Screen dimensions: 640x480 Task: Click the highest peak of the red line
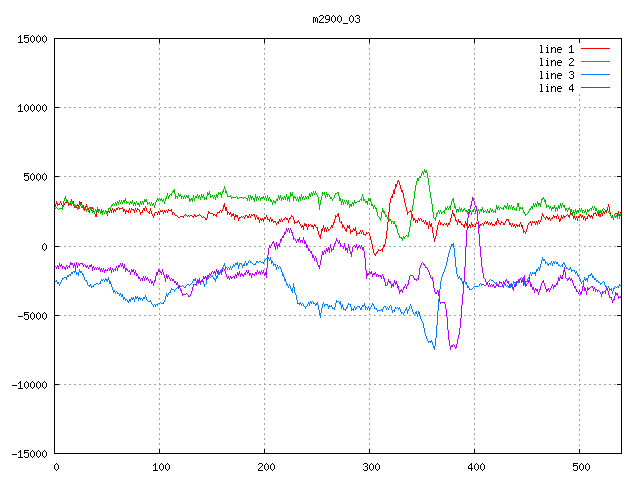398,181
